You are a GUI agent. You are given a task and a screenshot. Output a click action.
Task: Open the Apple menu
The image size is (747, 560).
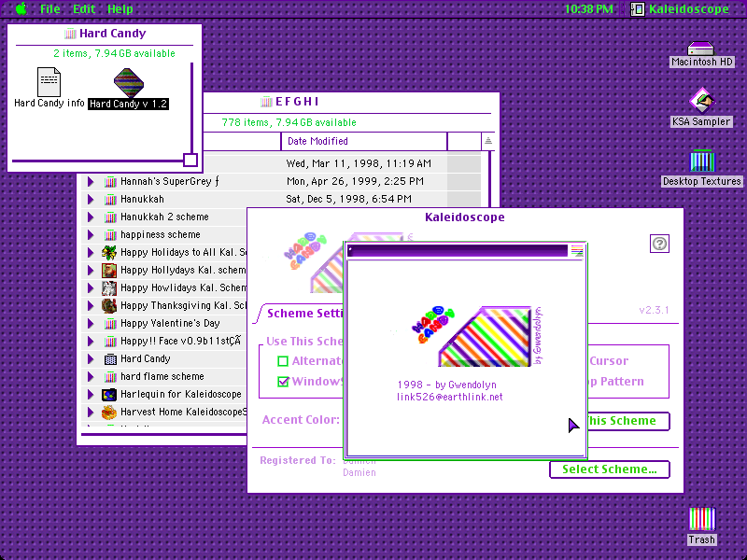click(21, 8)
